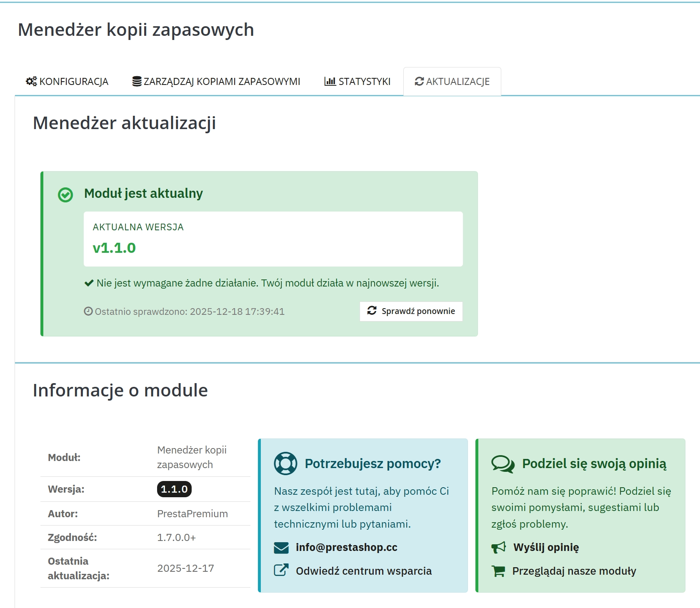The image size is (700, 608).
Task: Click the megaphone icon beside Wyślij opinię
Action: [x=499, y=547]
